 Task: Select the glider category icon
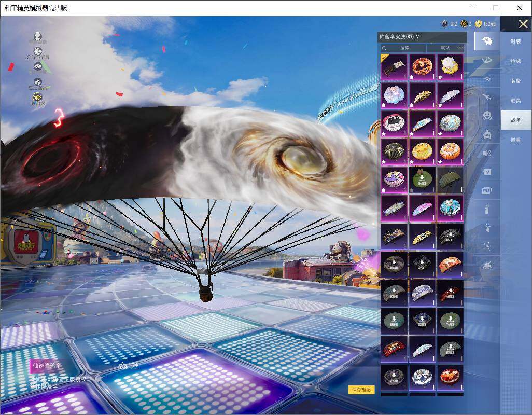click(487, 79)
